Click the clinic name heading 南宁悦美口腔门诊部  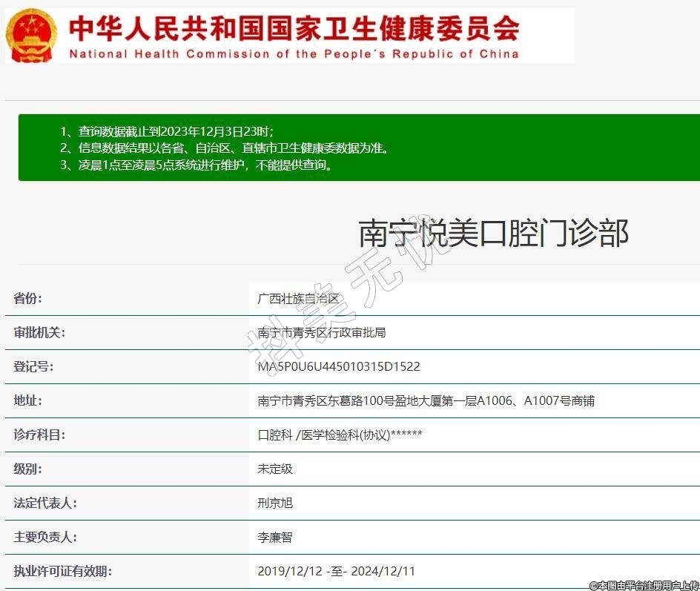tap(494, 233)
